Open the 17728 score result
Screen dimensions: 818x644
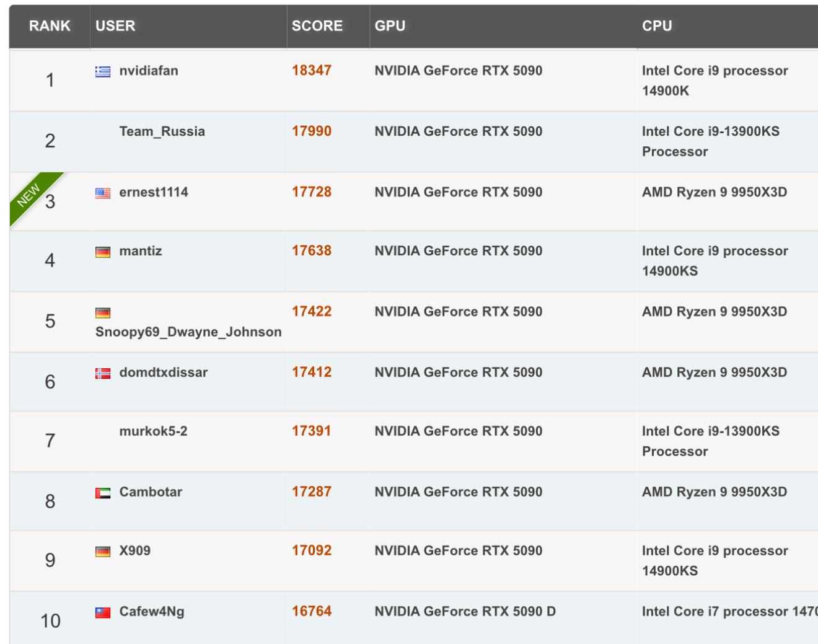(312, 192)
